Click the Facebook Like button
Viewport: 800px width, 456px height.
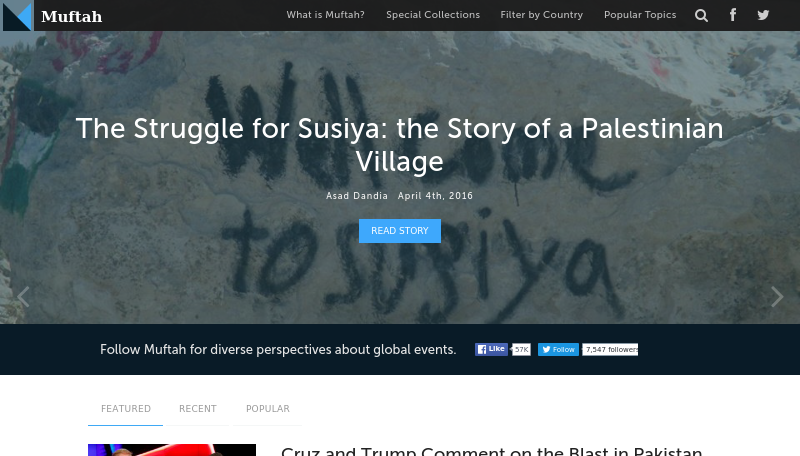click(491, 349)
